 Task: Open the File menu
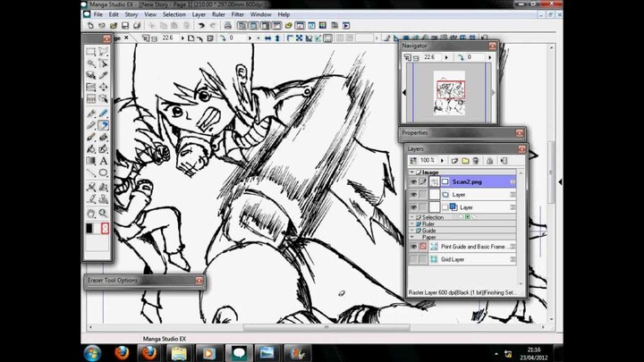tap(98, 14)
